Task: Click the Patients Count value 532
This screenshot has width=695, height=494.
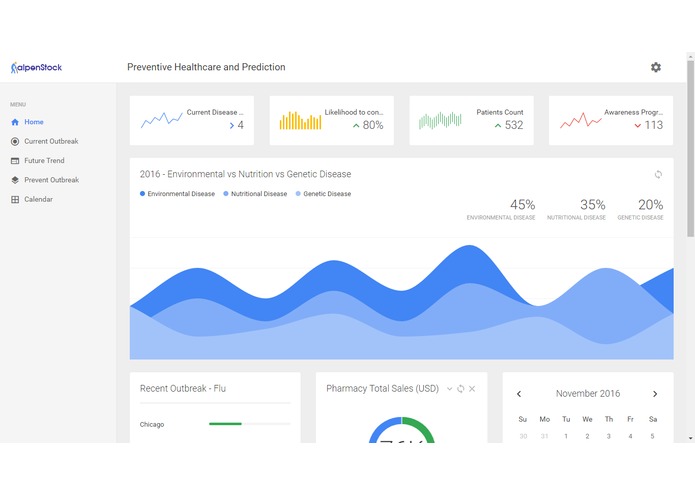Action: (x=514, y=125)
